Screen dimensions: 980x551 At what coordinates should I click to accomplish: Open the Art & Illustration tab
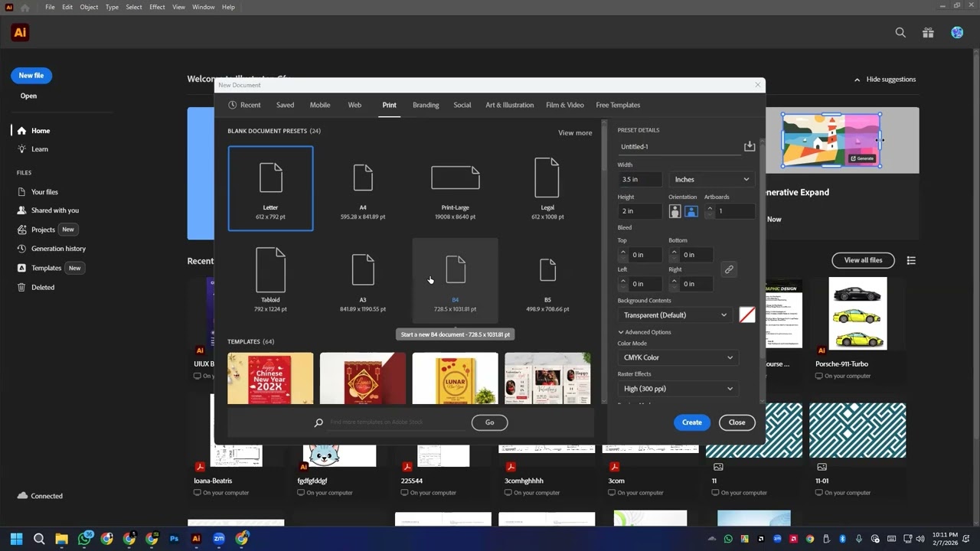pyautogui.click(x=509, y=105)
